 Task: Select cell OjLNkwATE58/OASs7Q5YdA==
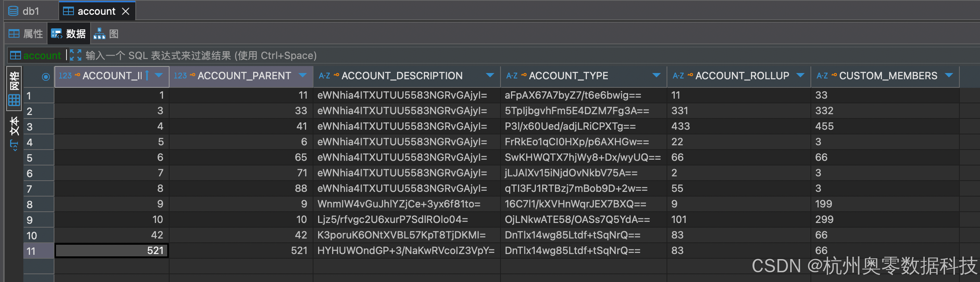pyautogui.click(x=584, y=219)
